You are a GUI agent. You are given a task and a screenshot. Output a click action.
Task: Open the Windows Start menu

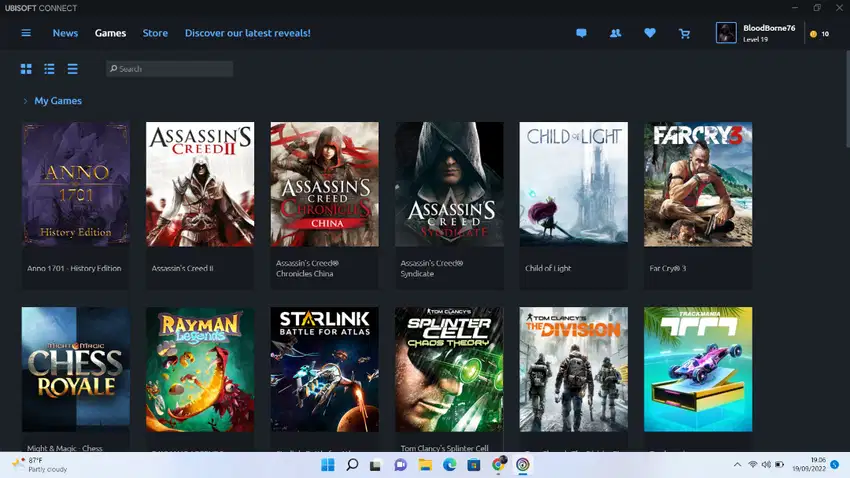(x=328, y=465)
